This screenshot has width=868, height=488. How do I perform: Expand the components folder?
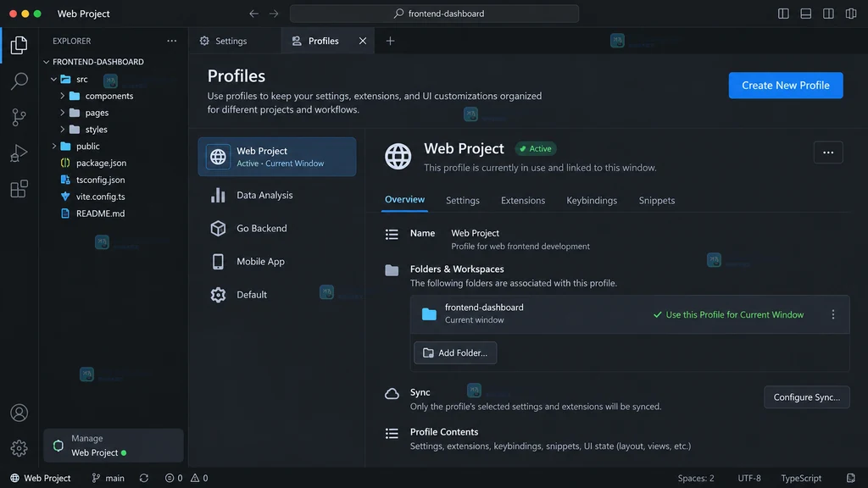click(63, 96)
